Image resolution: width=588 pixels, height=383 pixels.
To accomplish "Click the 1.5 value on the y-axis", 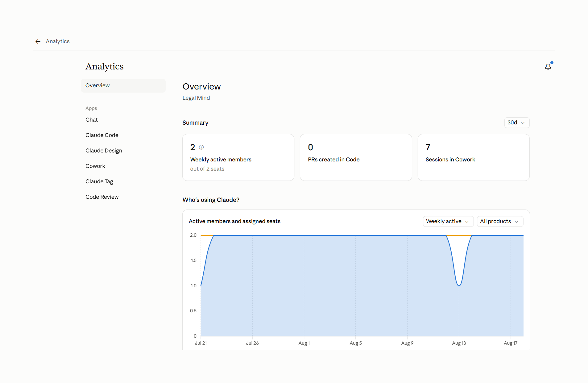I will pos(193,260).
